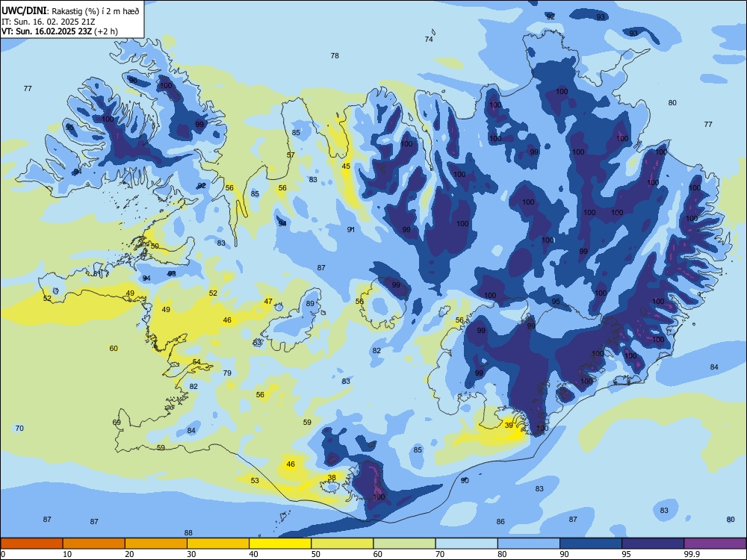Viewport: 747px width, 560px height.
Task: Click the humidity value 88 at the bottom edge
Action: click(x=188, y=533)
